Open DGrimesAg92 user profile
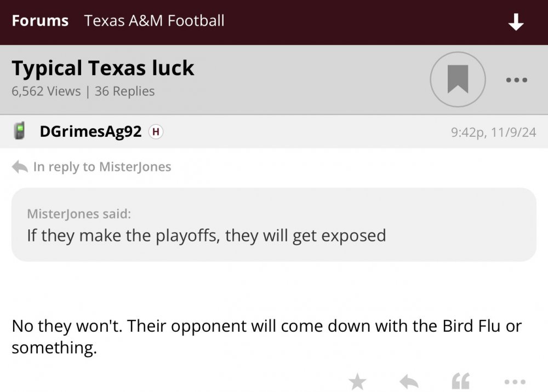The image size is (548, 392). pyautogui.click(x=90, y=131)
